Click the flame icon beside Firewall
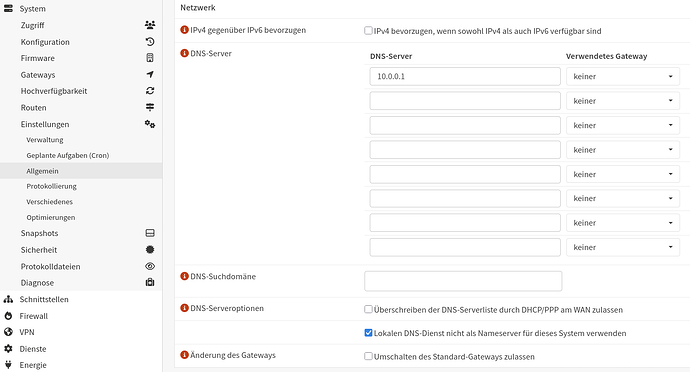The height and width of the screenshot is (372, 690). 8,316
